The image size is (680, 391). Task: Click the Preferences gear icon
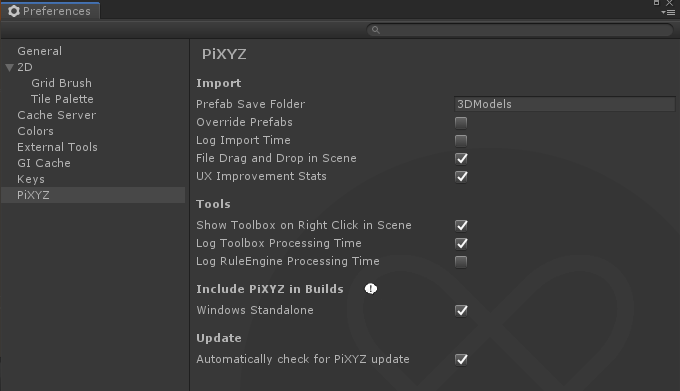pyautogui.click(x=14, y=11)
